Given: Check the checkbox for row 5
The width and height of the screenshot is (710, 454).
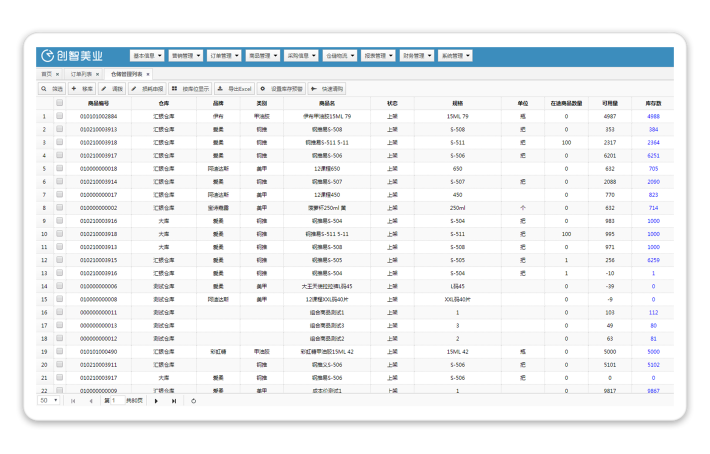Looking at the screenshot, I should [60, 168].
